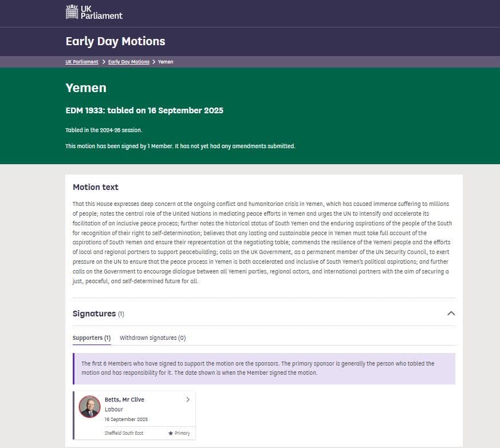This screenshot has width=500, height=448.
Task: Click the portcullis crest logo icon
Action: (72, 12)
